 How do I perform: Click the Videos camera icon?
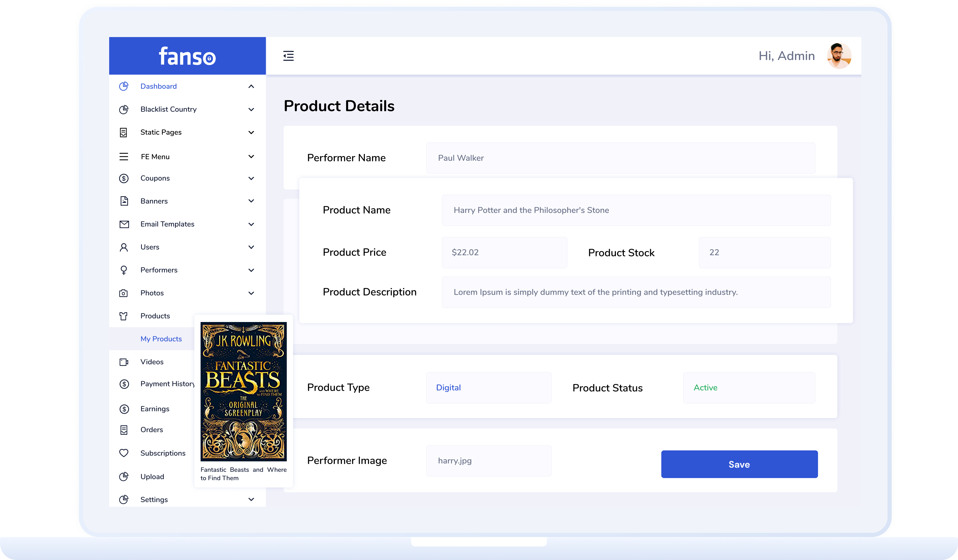(x=124, y=362)
